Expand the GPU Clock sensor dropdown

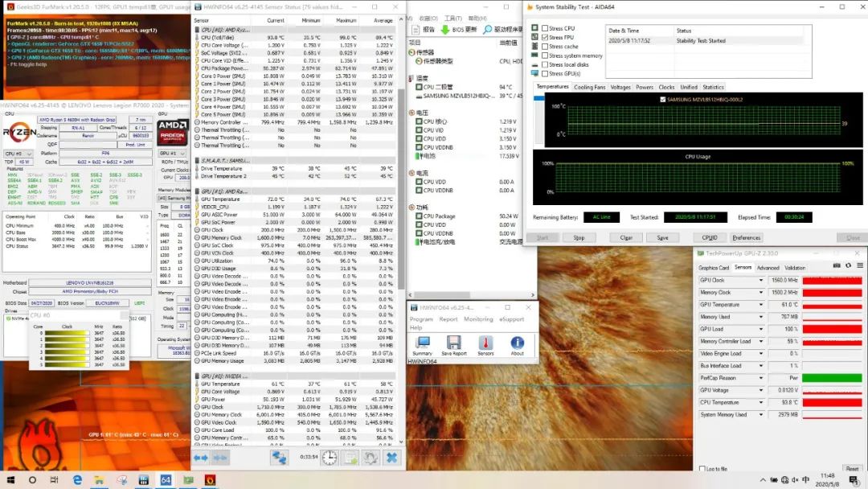(x=761, y=280)
